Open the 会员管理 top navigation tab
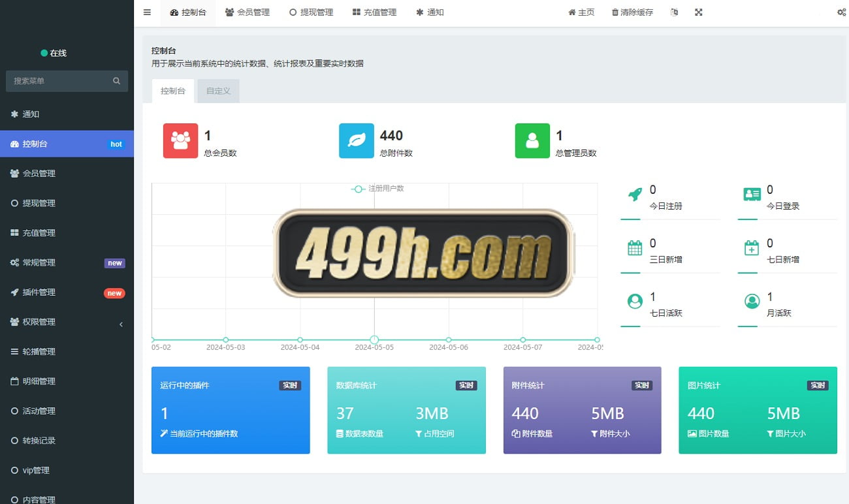 (248, 12)
